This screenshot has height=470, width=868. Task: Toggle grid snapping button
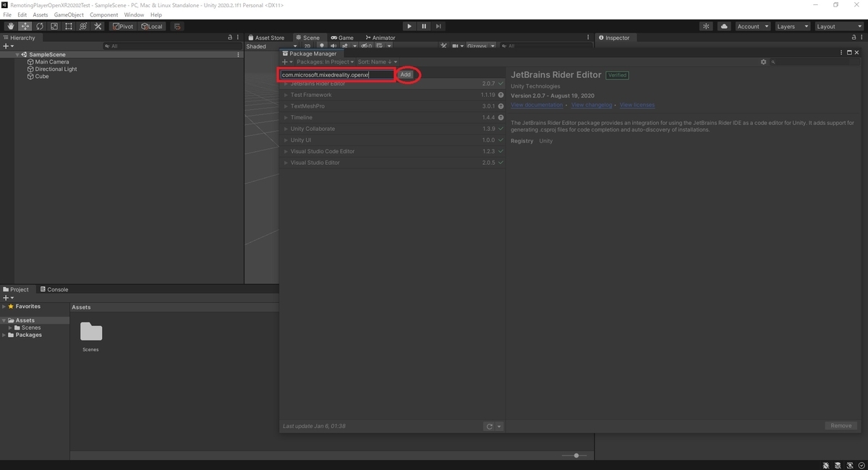[177, 26]
